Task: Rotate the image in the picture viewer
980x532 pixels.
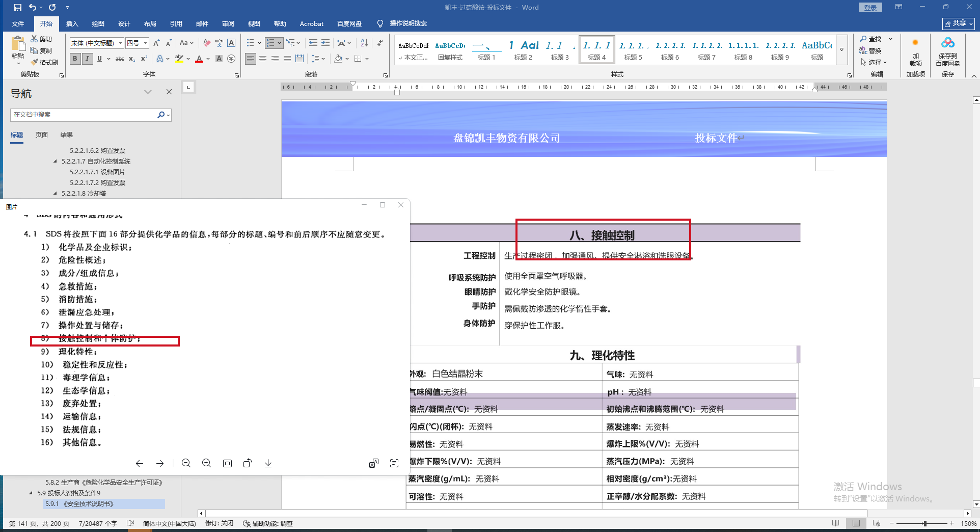Action: [x=248, y=463]
